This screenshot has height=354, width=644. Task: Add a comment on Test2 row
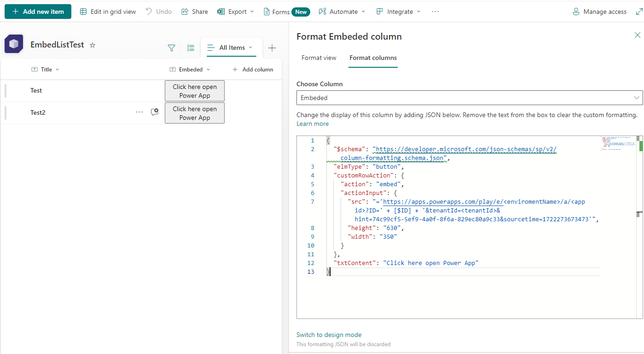click(155, 112)
